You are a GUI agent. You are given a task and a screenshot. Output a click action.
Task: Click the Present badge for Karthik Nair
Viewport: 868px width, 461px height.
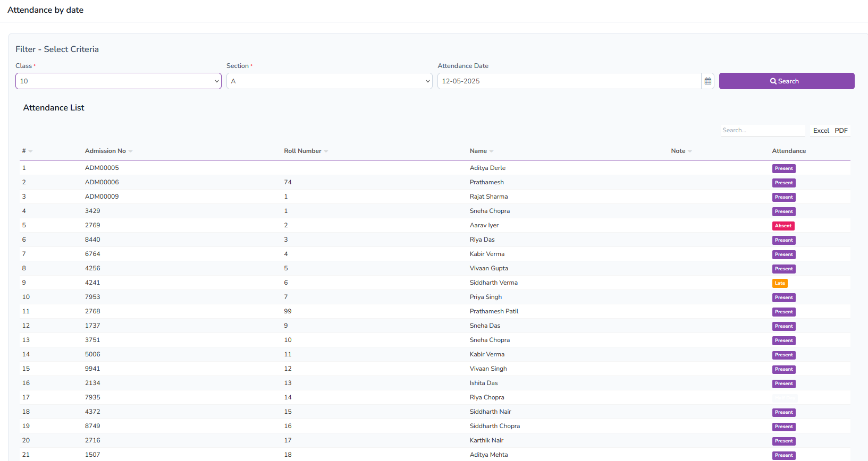pos(783,441)
